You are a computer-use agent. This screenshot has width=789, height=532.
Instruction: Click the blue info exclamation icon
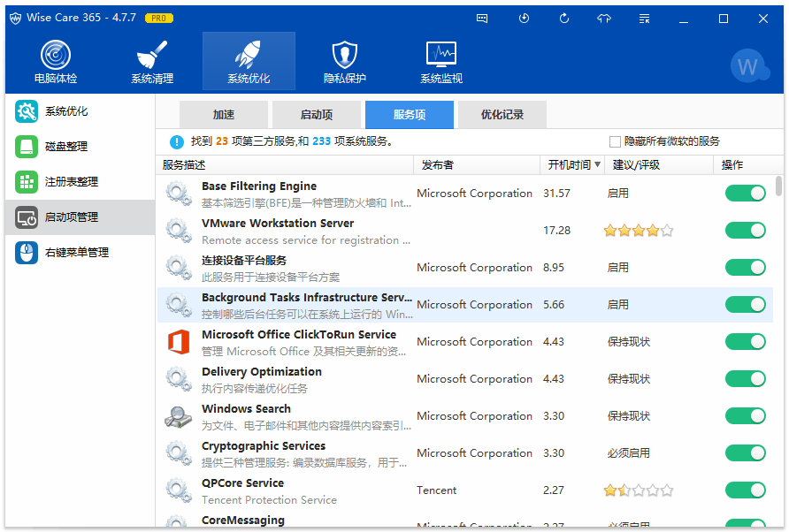point(177,141)
